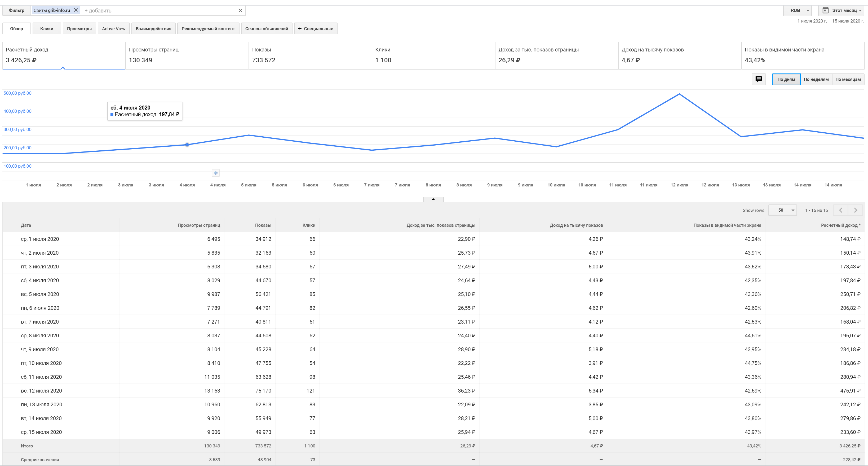Click the + добавить filter input field
Viewport: 868px width, 466px height.
pyautogui.click(x=158, y=10)
